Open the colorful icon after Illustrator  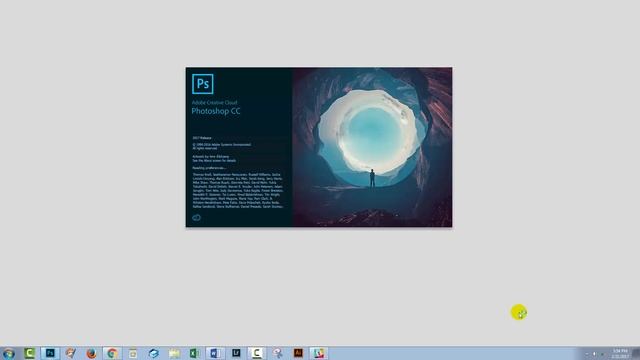coord(319,353)
